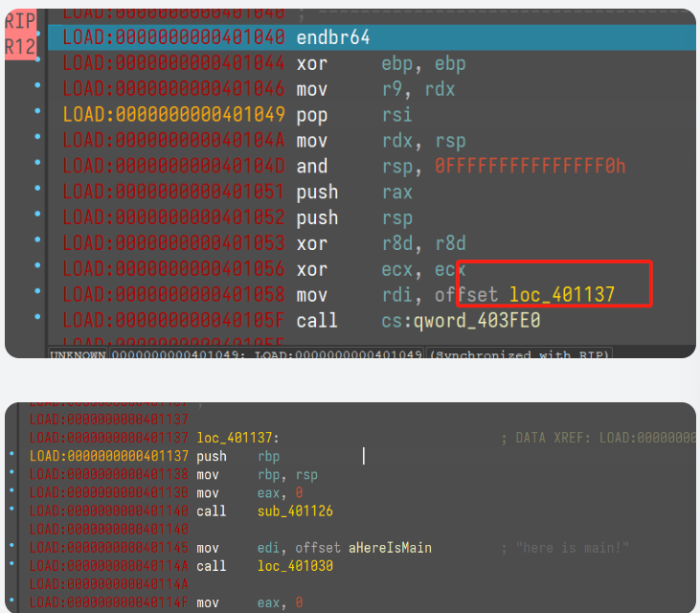This screenshot has width=700, height=613.
Task: Click the margin dot beside the push rbp line
Action: point(11,456)
